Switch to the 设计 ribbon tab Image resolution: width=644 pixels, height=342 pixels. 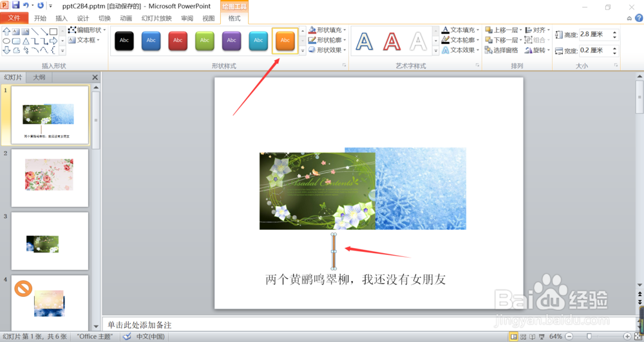click(x=83, y=18)
